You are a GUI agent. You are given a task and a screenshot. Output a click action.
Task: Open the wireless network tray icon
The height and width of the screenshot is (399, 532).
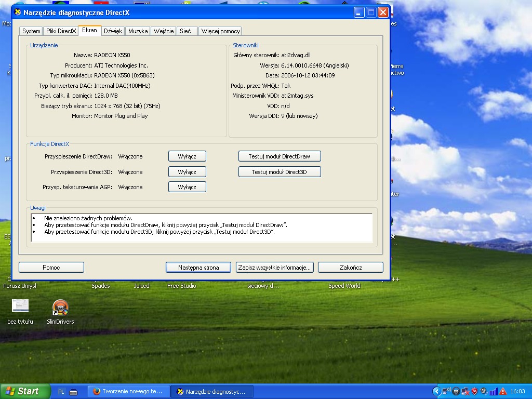click(x=447, y=391)
